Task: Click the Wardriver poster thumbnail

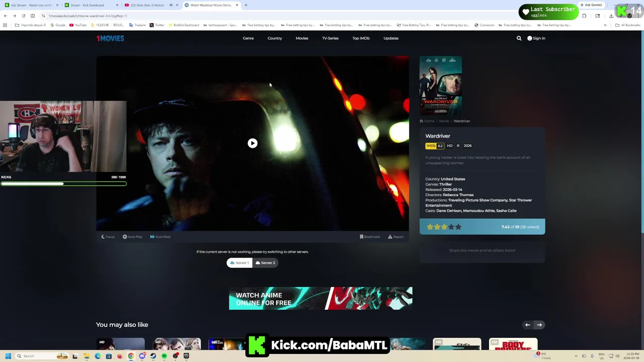Action: click(441, 86)
